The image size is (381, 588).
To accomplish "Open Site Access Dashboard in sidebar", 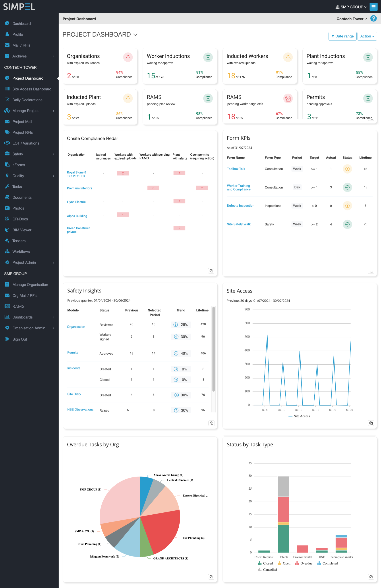I will (32, 89).
